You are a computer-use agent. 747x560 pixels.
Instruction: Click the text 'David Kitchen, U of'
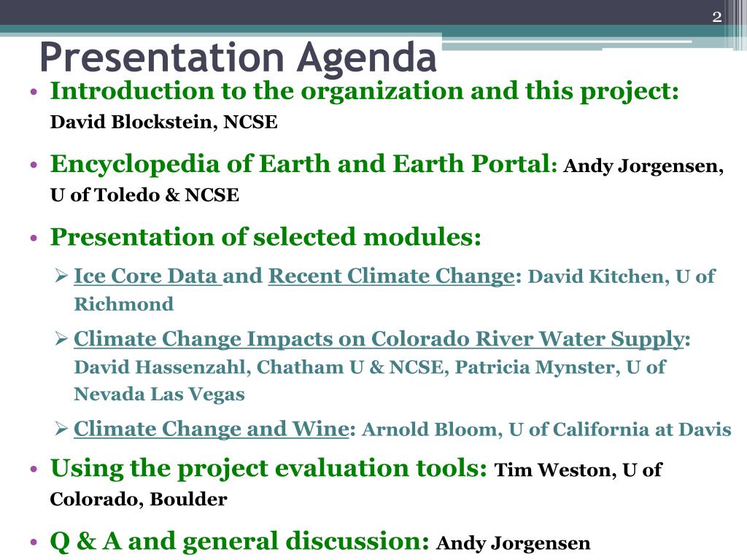tap(622, 276)
